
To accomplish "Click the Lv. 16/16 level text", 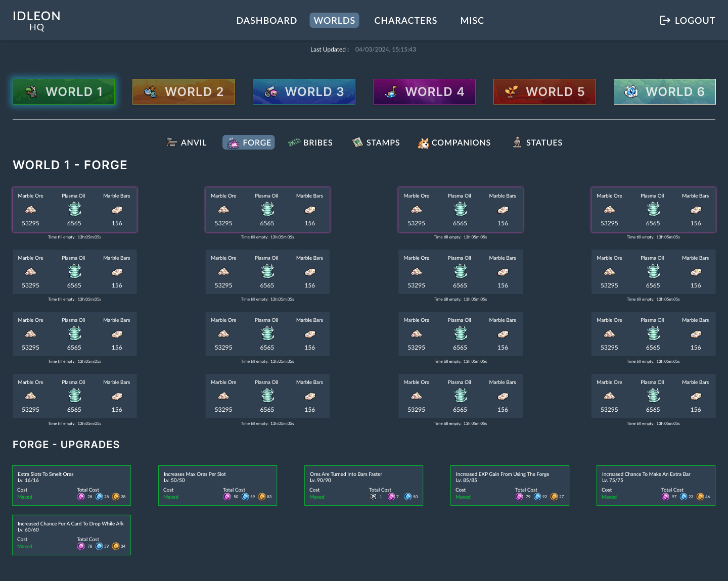I will point(28,480).
